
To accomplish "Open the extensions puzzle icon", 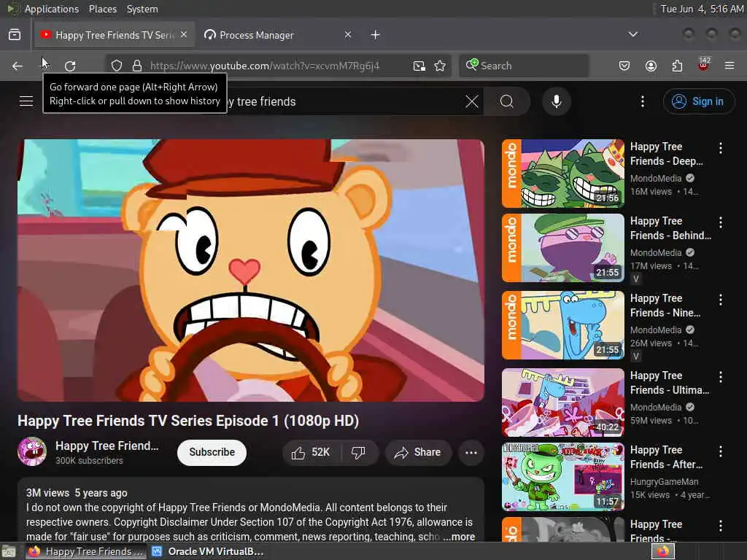I will point(677,66).
